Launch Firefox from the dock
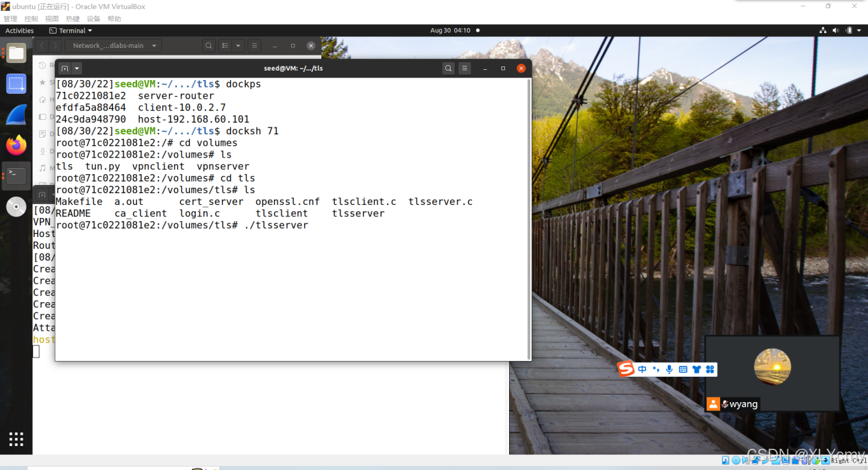 [16, 145]
